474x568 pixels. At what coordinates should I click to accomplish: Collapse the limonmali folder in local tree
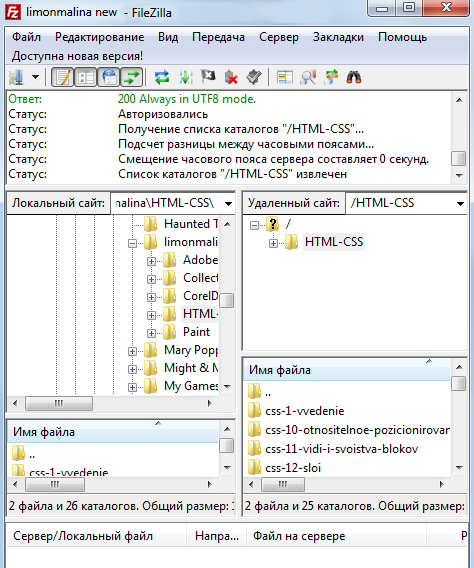click(x=133, y=243)
